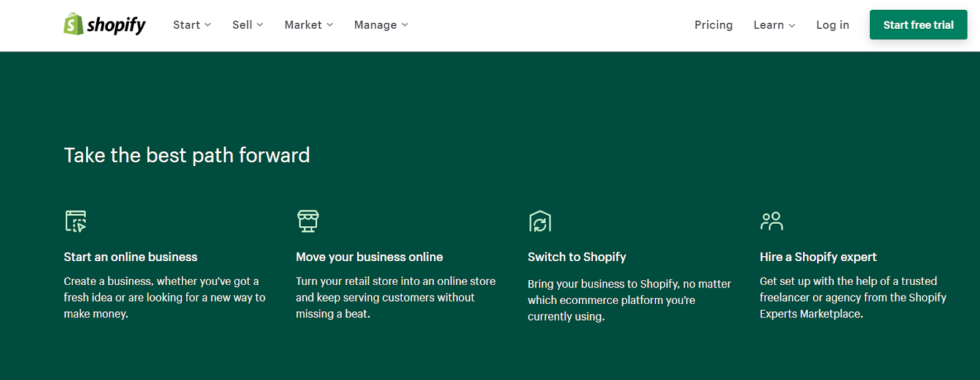
Task: Click the text starting "Turn your retail store"
Action: pos(396,297)
